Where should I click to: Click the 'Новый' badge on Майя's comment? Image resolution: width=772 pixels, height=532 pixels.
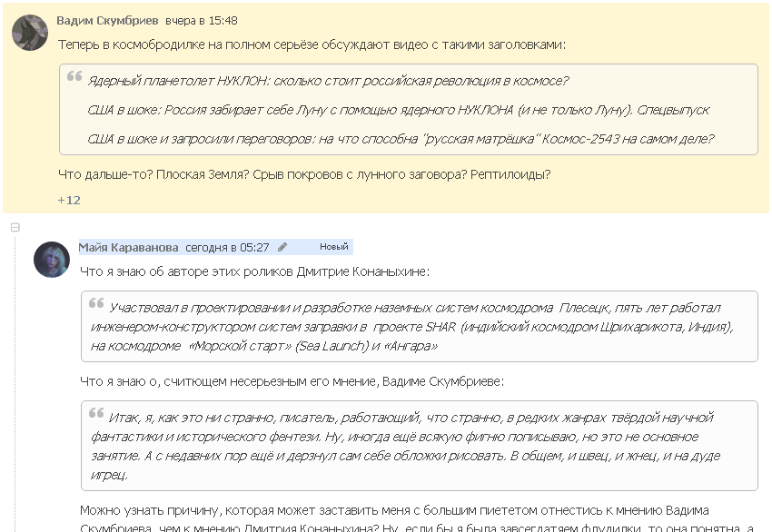click(333, 247)
